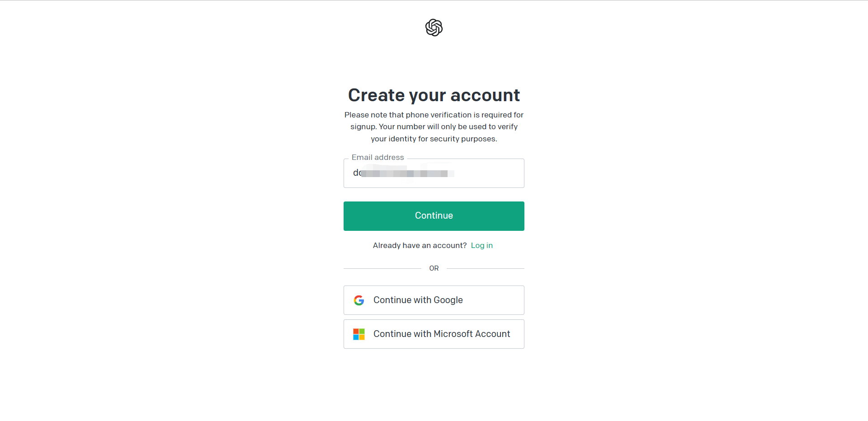Image resolution: width=868 pixels, height=421 pixels.
Task: Click the Google "G" logo icon
Action: tap(359, 300)
